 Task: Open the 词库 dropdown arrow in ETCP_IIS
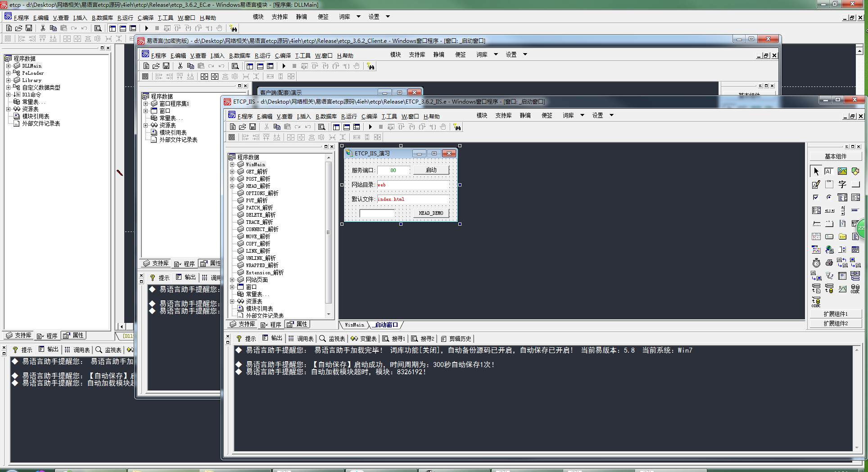point(582,115)
